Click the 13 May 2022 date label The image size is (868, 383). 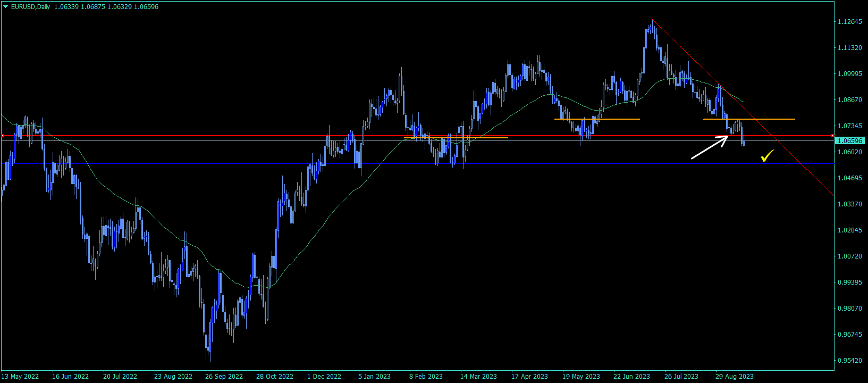coord(20,377)
